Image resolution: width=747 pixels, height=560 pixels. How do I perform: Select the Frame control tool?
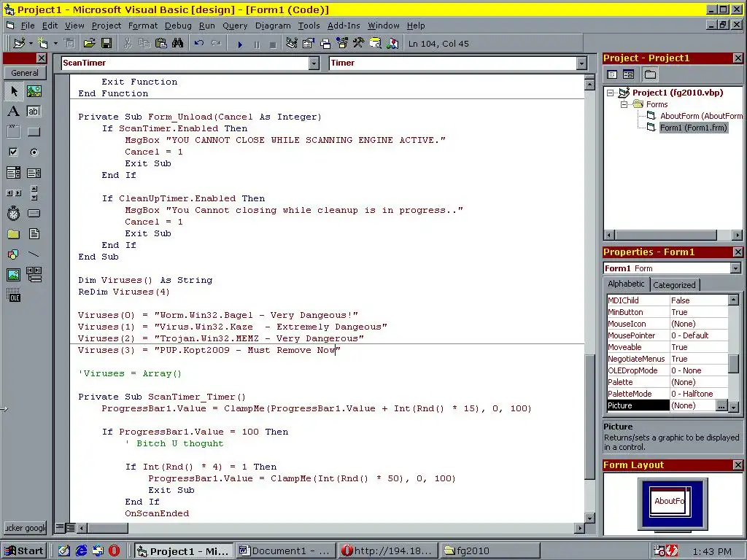pos(13,132)
